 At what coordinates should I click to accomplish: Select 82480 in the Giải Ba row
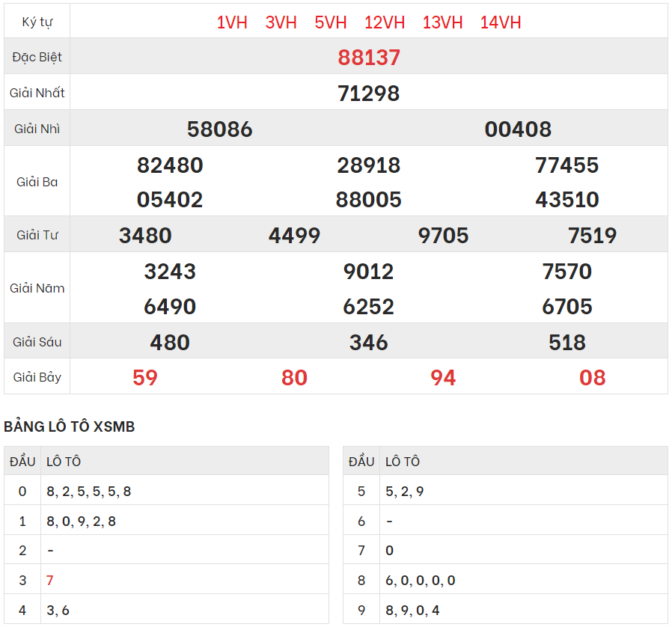point(170,165)
